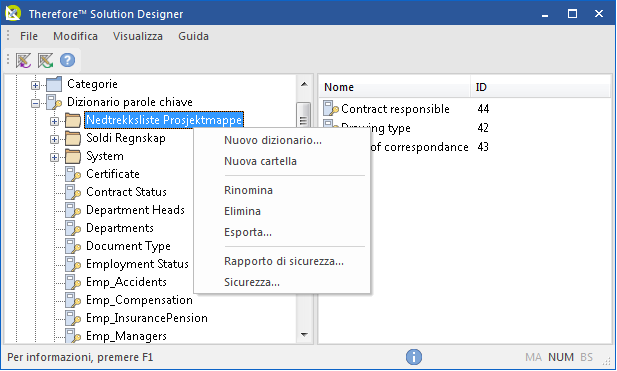Click the Therefore app logo in title bar
The height and width of the screenshot is (371, 617).
pyautogui.click(x=13, y=13)
